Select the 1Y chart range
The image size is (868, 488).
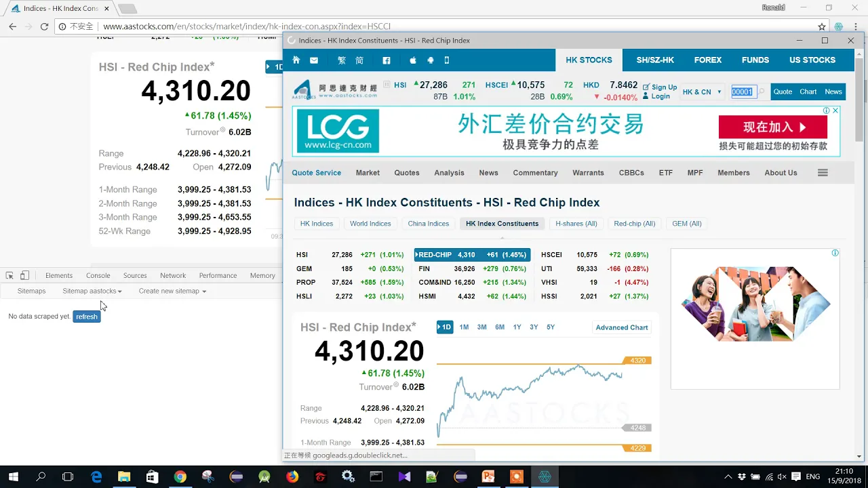[x=517, y=327]
